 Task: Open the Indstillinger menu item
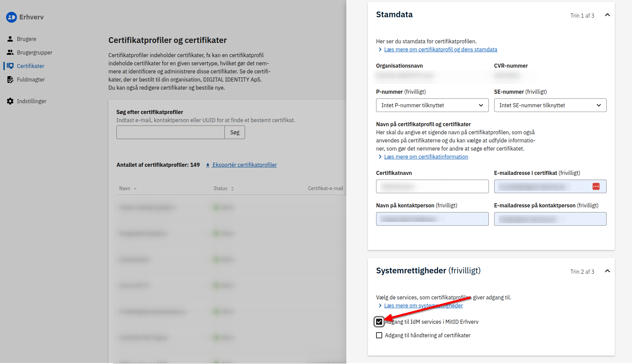(31, 101)
